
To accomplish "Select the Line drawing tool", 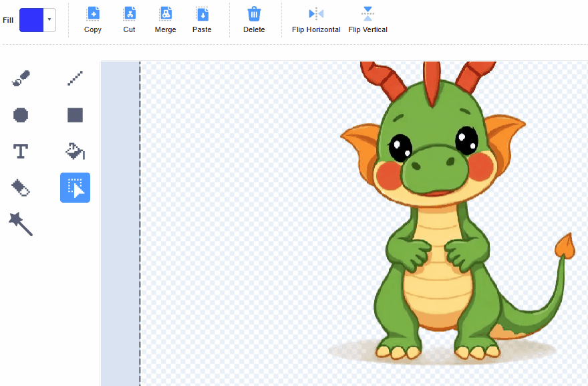I will point(75,80).
